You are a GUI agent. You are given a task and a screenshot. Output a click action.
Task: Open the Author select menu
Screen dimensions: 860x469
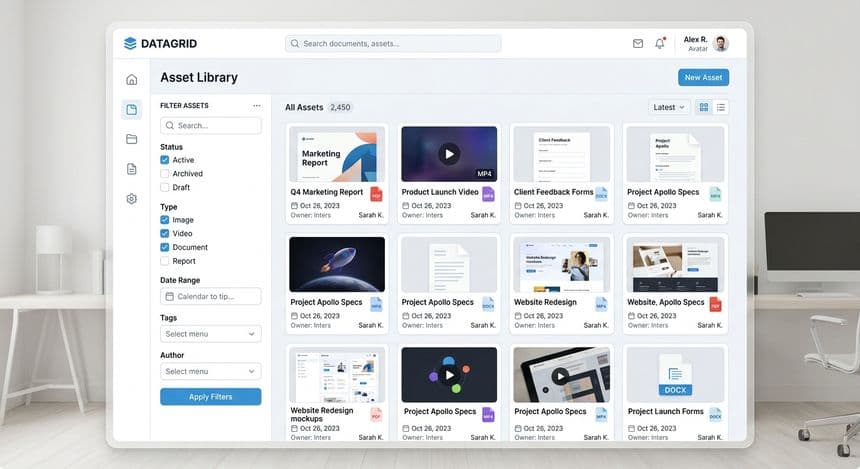click(x=211, y=371)
